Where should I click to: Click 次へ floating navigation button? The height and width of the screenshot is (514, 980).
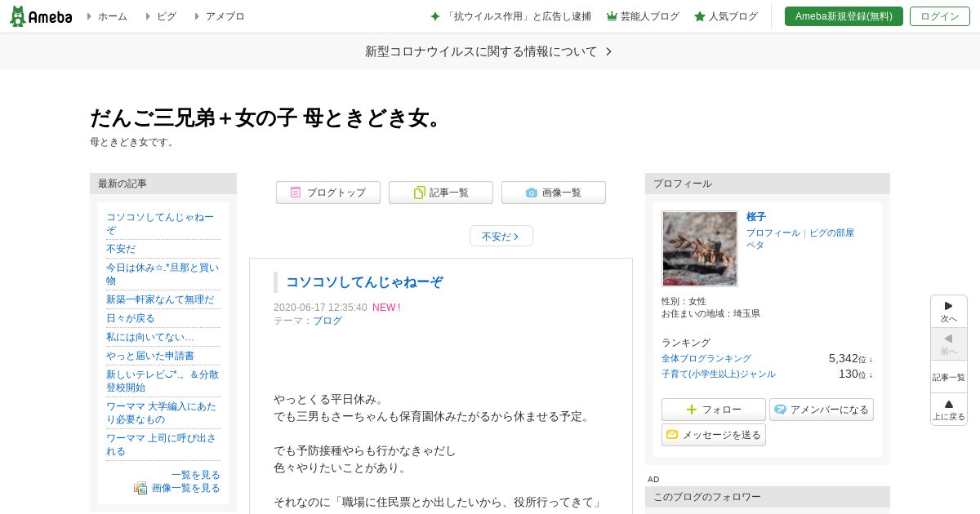pyautogui.click(x=949, y=312)
